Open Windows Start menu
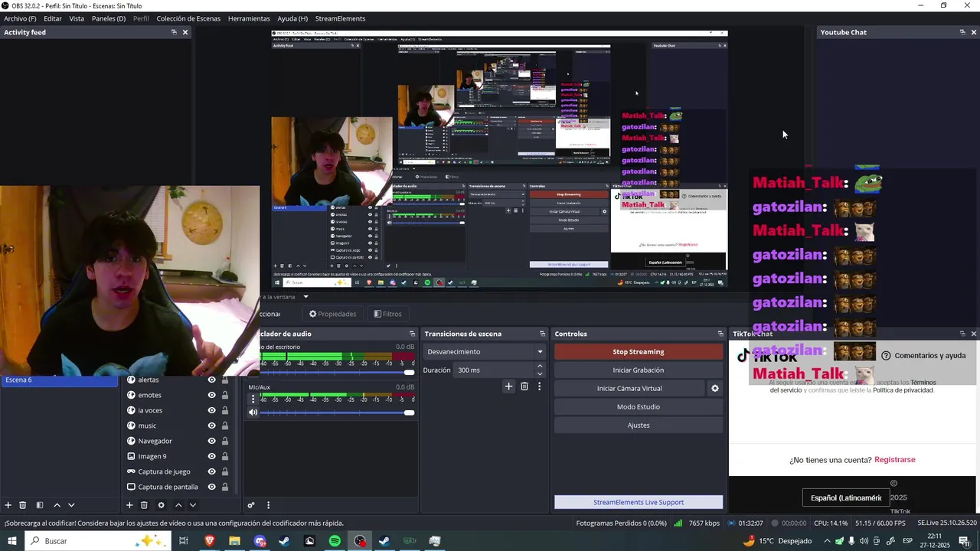The width and height of the screenshot is (980, 551). point(12,541)
